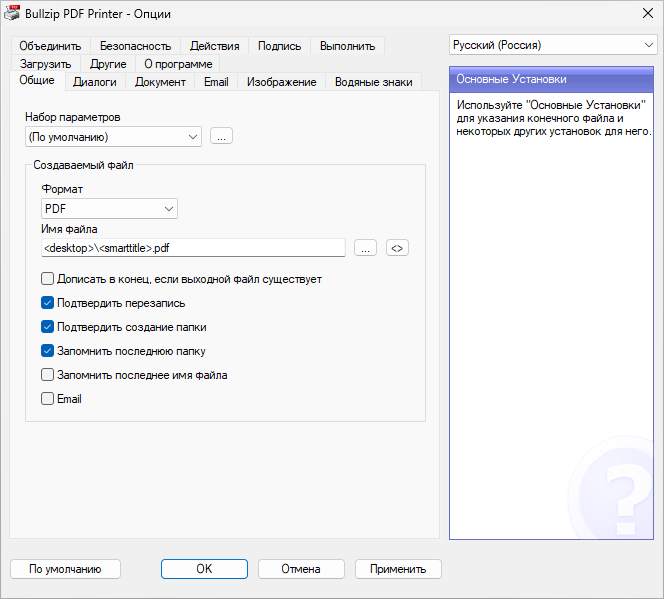
Task: Select the Общие tab
Action: click(37, 80)
